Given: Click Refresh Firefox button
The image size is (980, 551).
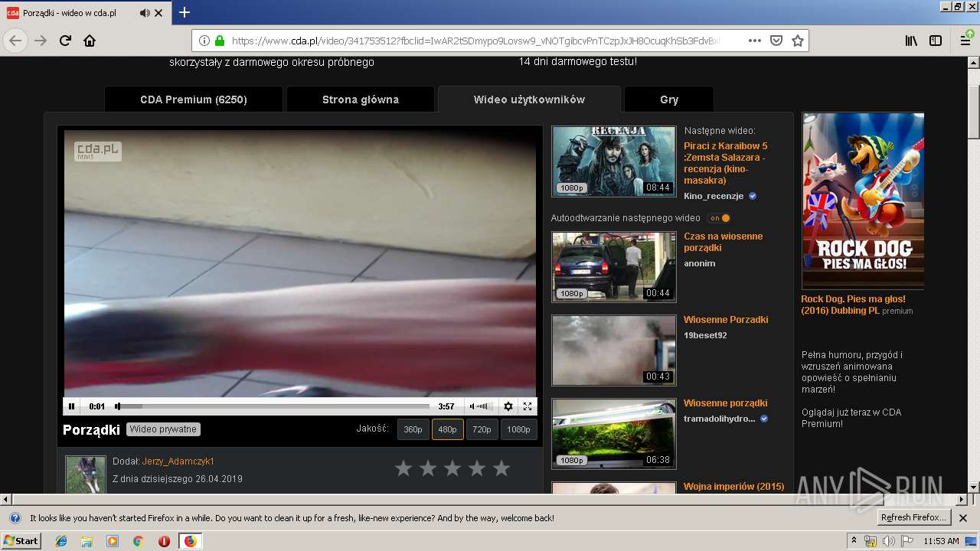Looking at the screenshot, I should (x=914, y=518).
